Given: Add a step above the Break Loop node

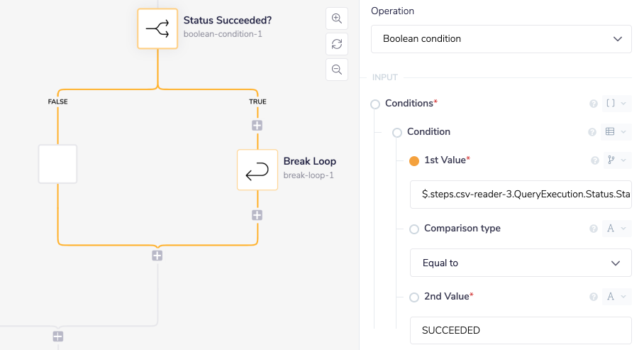Looking at the screenshot, I should point(257,126).
